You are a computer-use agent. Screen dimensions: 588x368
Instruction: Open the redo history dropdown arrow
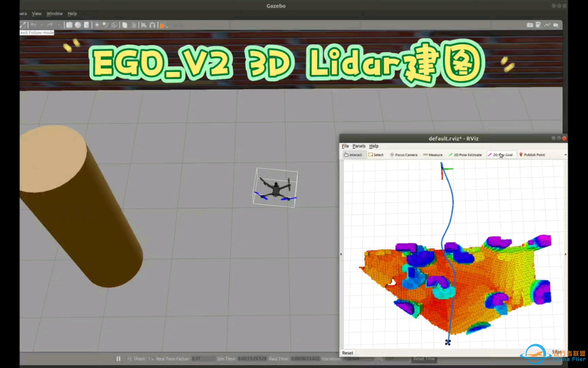(x=59, y=25)
